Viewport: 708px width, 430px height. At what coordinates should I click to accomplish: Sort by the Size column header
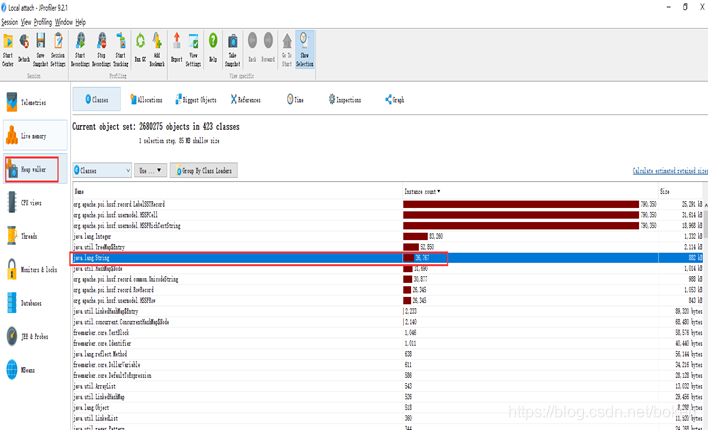point(680,192)
